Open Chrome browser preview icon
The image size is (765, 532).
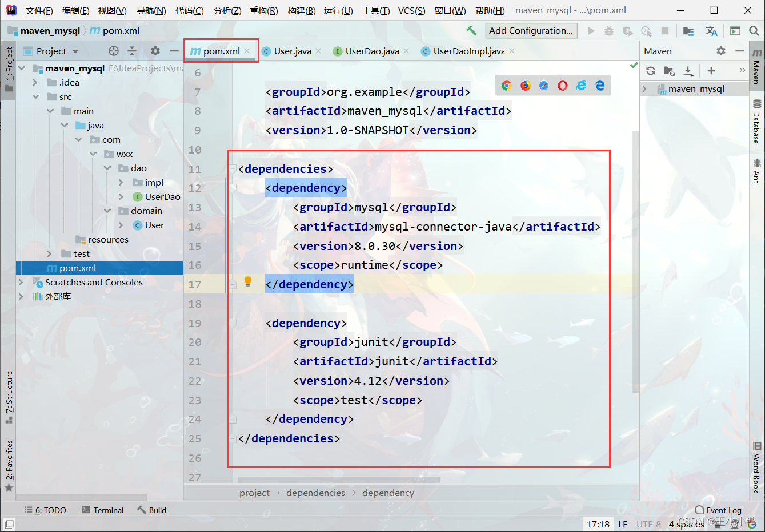point(506,86)
